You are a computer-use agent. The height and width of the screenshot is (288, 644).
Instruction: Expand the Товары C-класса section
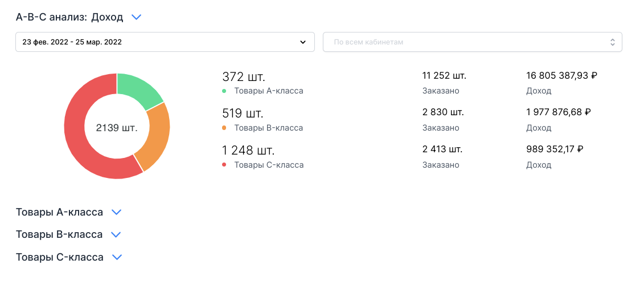pos(117,257)
